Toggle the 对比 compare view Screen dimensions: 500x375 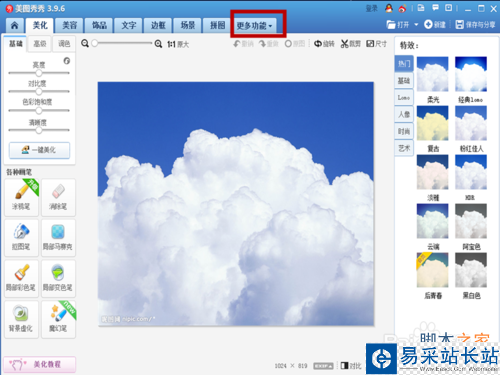click(351, 366)
